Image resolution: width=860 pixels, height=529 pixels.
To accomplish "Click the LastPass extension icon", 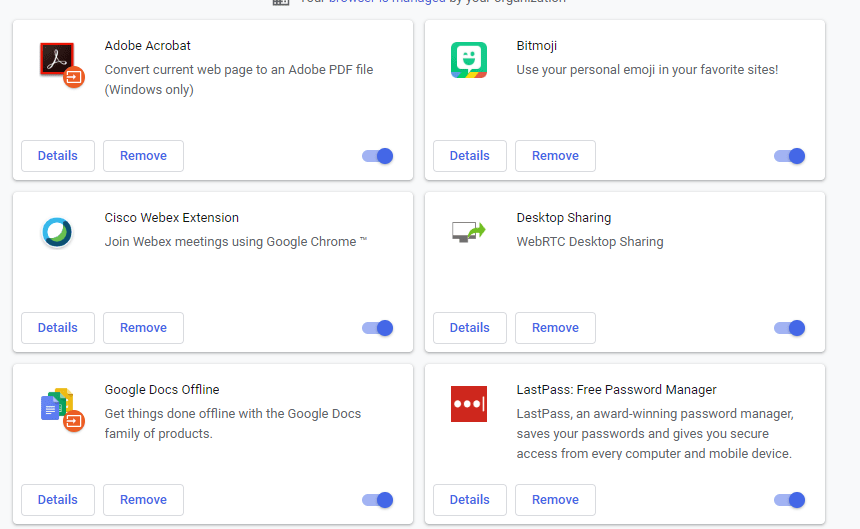I will (x=469, y=404).
